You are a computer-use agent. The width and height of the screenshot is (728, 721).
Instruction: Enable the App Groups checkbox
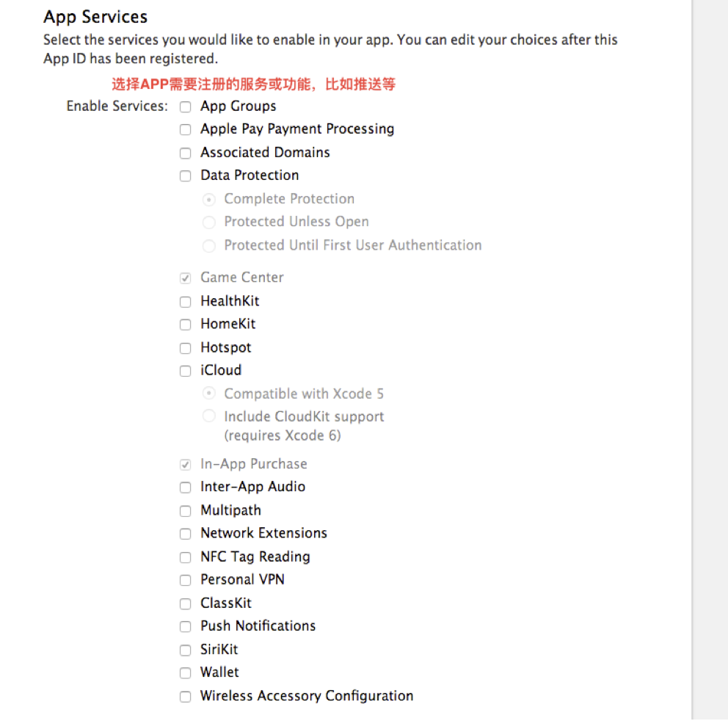point(185,107)
